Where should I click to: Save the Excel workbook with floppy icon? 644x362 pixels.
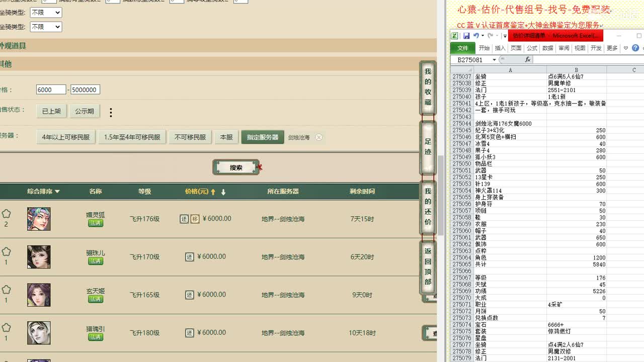coord(466,36)
